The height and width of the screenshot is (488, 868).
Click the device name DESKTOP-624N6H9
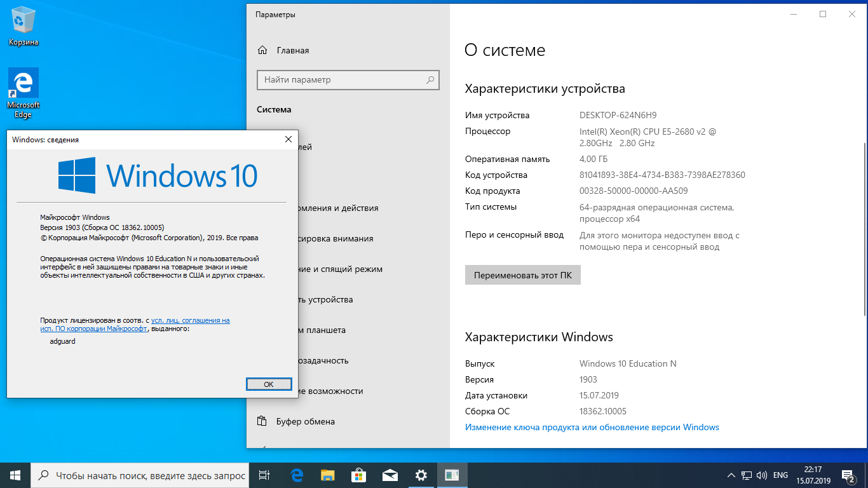pos(618,115)
